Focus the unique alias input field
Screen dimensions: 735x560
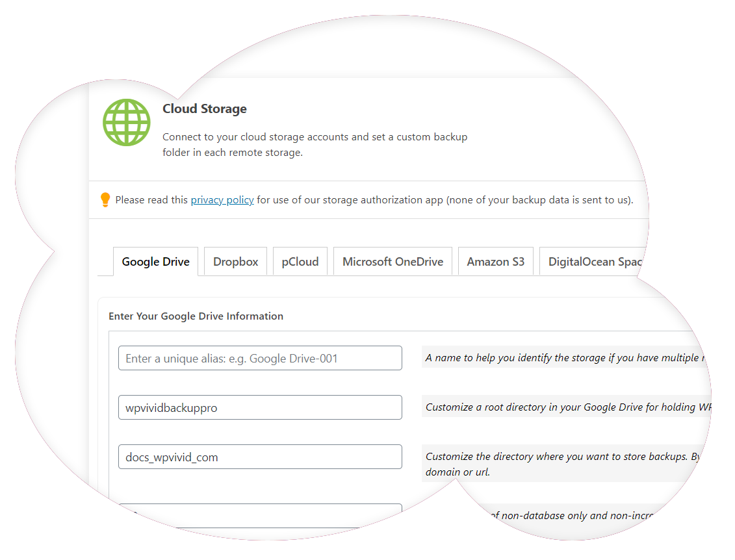(x=260, y=358)
